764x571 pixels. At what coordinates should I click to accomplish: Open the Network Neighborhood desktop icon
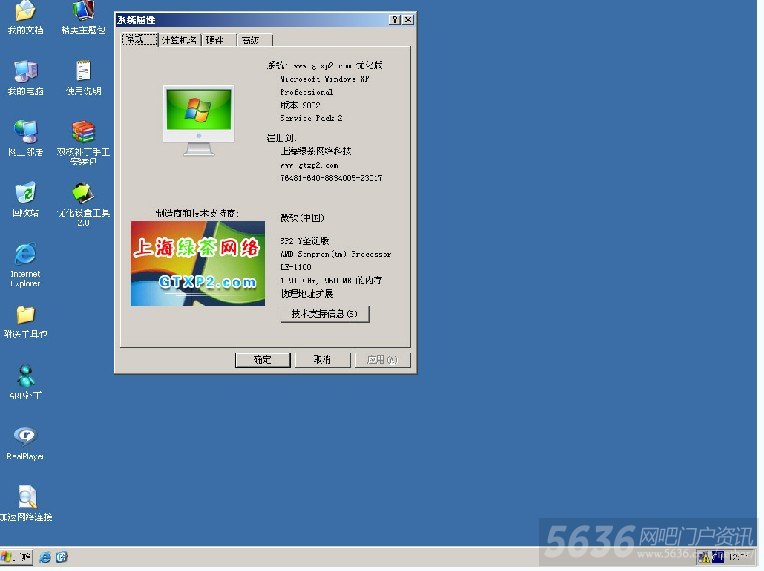25,138
